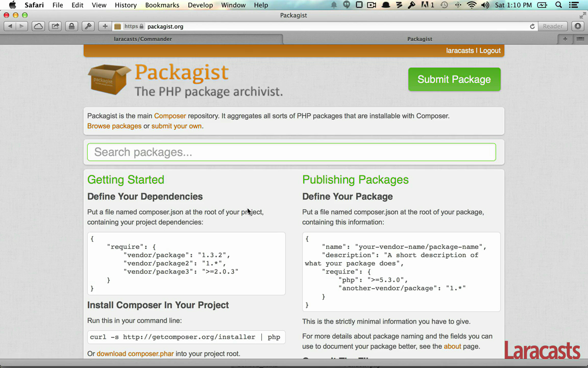The image size is (588, 368).
Task: Open the Share button in Safari toolbar
Action: click(x=55, y=26)
